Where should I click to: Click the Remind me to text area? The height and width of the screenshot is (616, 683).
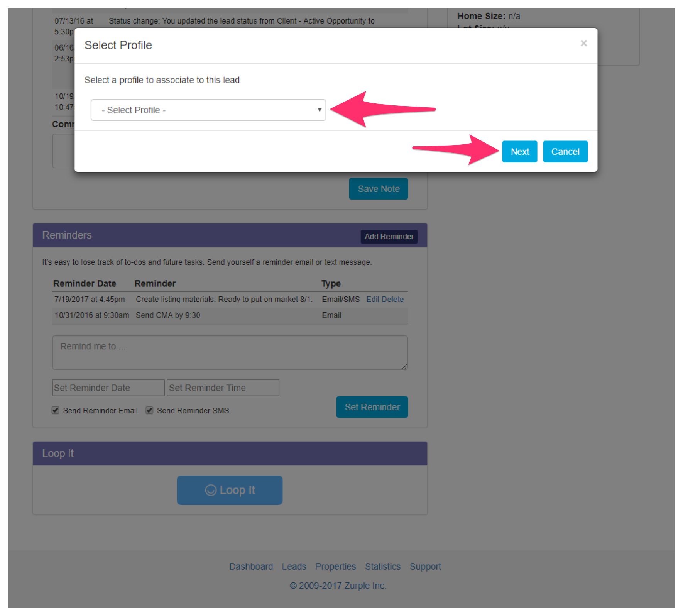pos(230,352)
